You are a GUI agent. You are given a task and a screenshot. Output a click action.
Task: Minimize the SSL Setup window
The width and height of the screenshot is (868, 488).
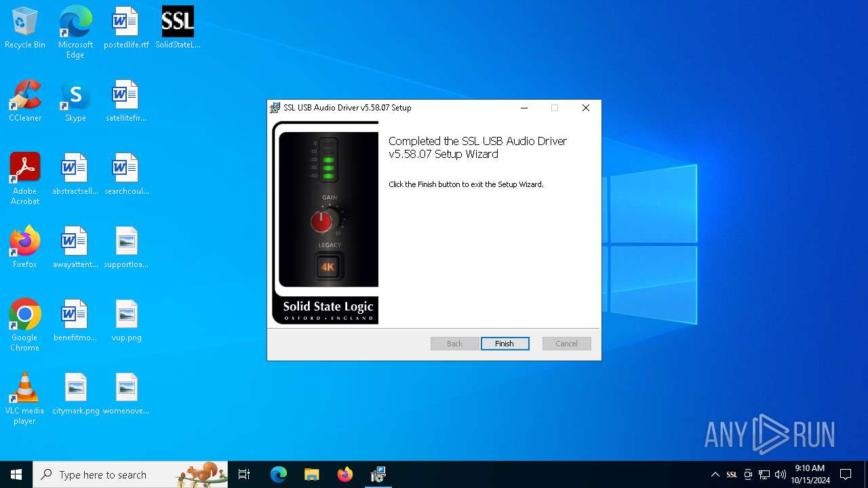[524, 108]
